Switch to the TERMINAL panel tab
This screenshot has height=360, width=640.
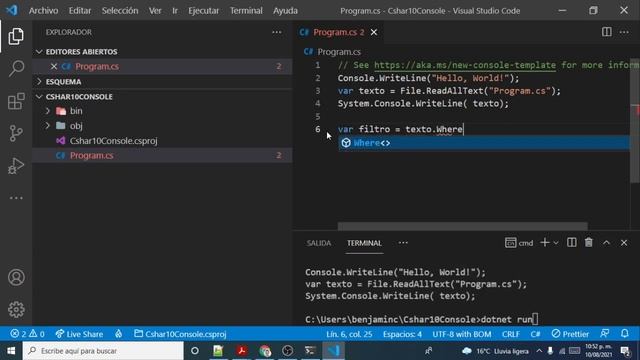point(364,243)
